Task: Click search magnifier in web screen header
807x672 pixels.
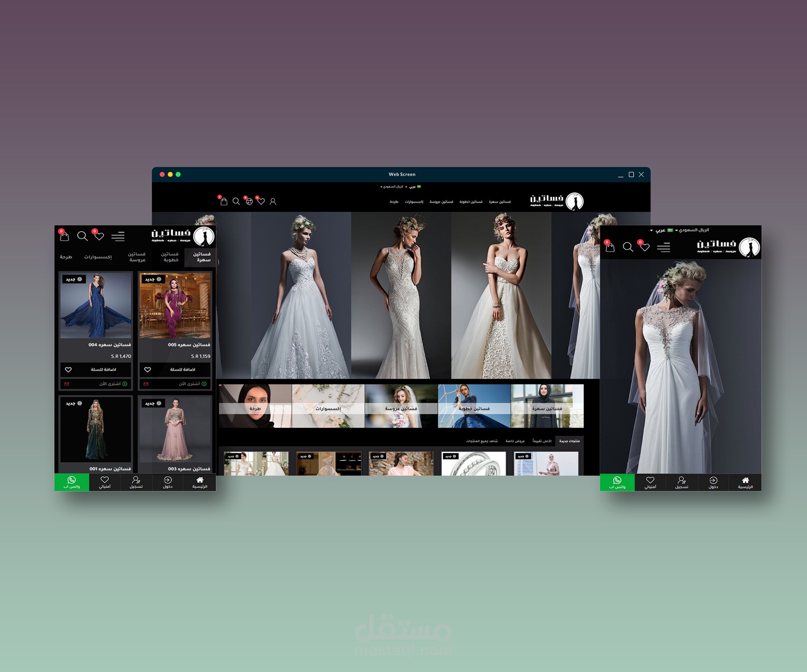Action: (236, 202)
